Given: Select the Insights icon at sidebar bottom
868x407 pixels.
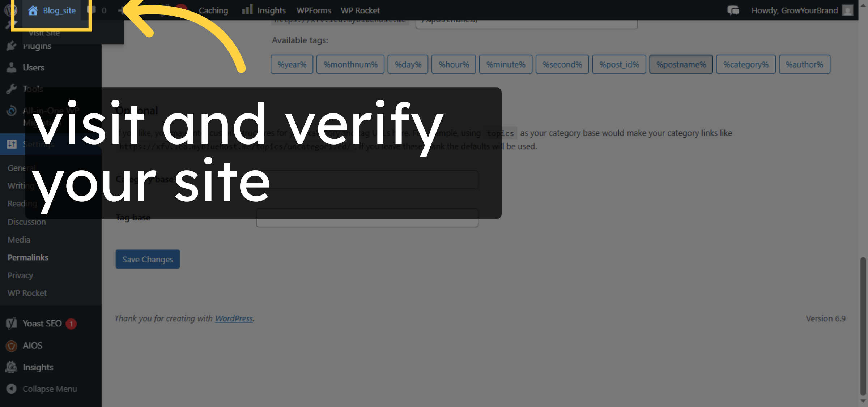Looking at the screenshot, I should tap(11, 367).
